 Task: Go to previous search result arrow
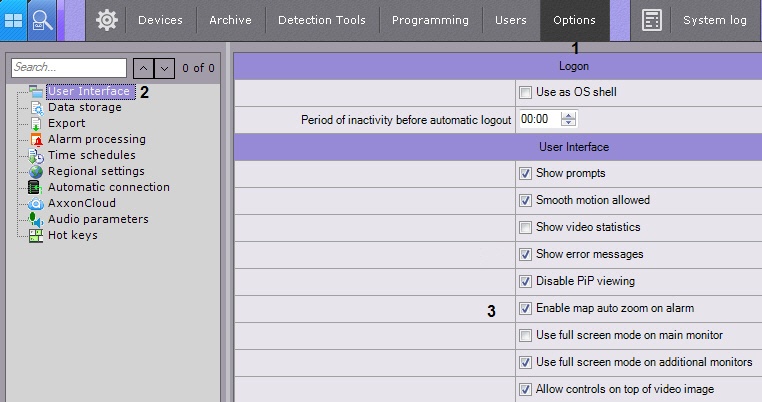[143, 68]
